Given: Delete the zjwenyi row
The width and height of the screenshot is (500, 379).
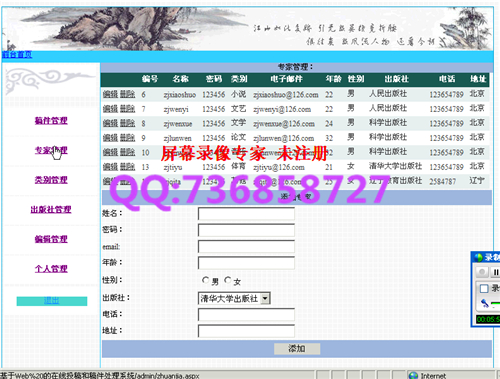Looking at the screenshot, I should tap(127, 109).
